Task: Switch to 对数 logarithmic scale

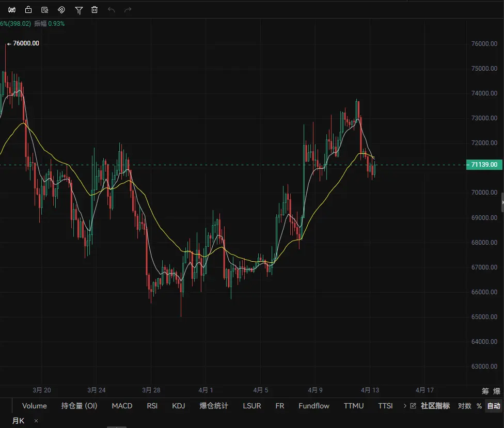Action: 464,406
